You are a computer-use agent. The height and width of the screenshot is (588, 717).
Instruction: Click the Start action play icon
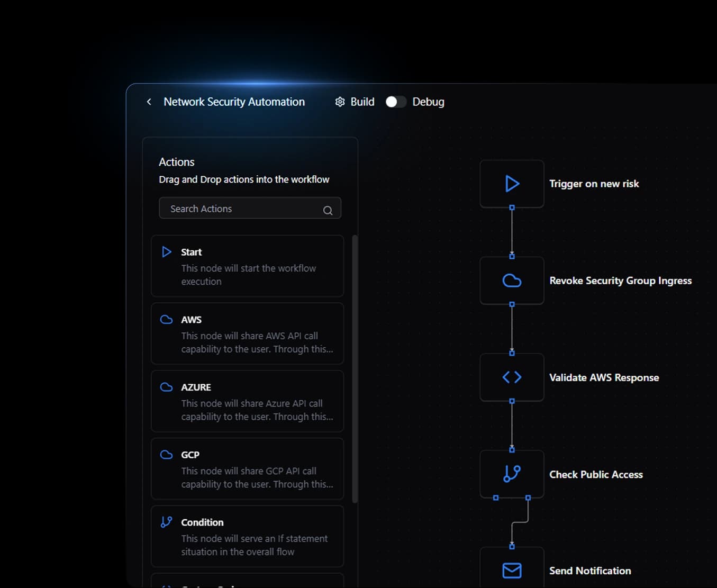click(167, 252)
